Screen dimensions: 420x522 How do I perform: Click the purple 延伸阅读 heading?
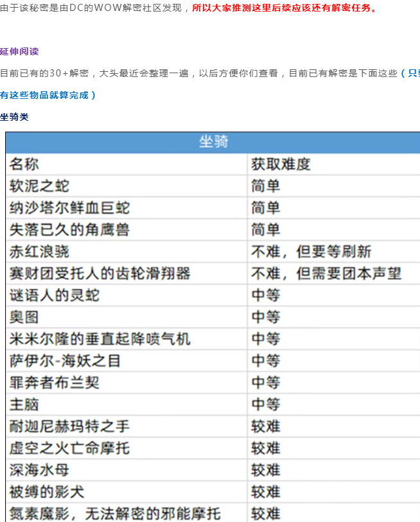click(x=19, y=51)
